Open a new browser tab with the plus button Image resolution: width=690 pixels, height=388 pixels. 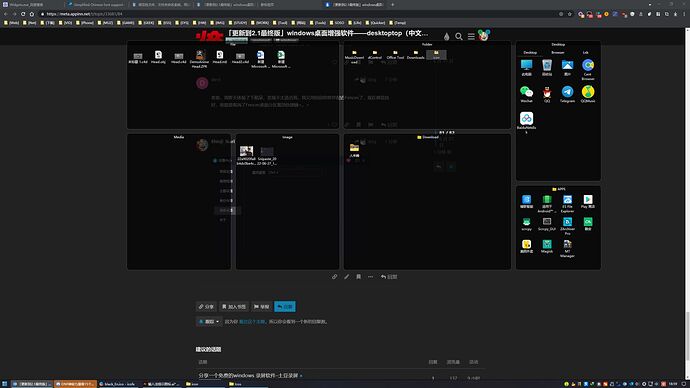click(393, 4)
